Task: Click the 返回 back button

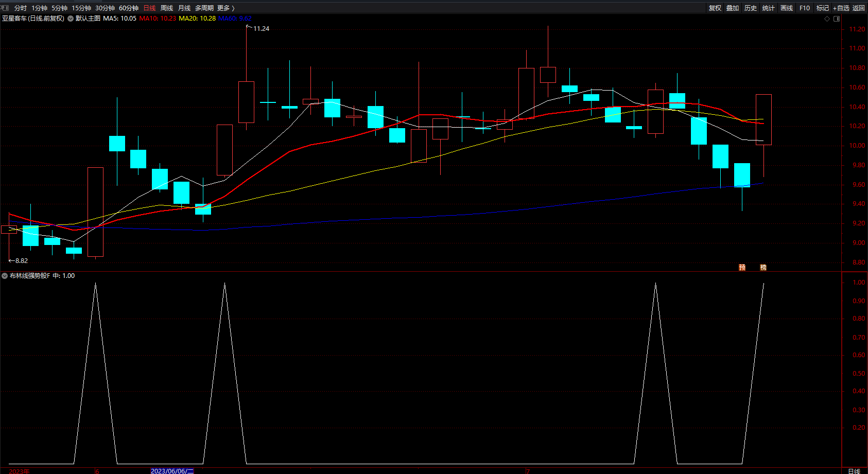Action: tap(859, 8)
